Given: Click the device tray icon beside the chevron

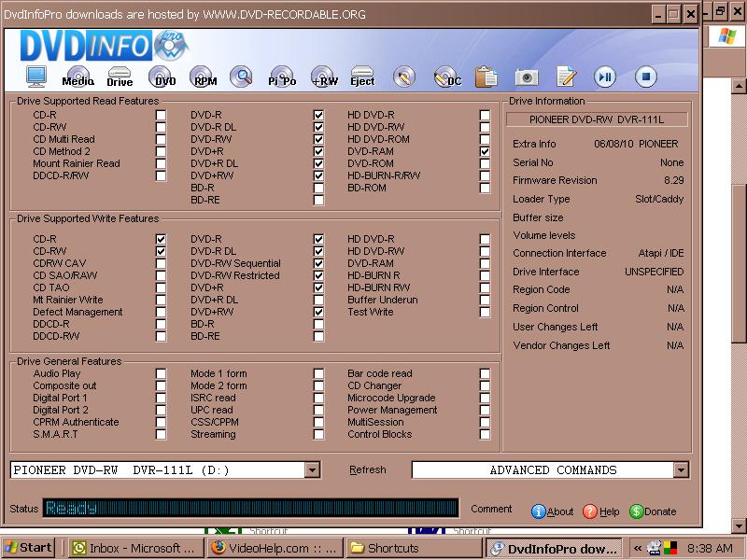Looking at the screenshot, I should tap(655, 548).
